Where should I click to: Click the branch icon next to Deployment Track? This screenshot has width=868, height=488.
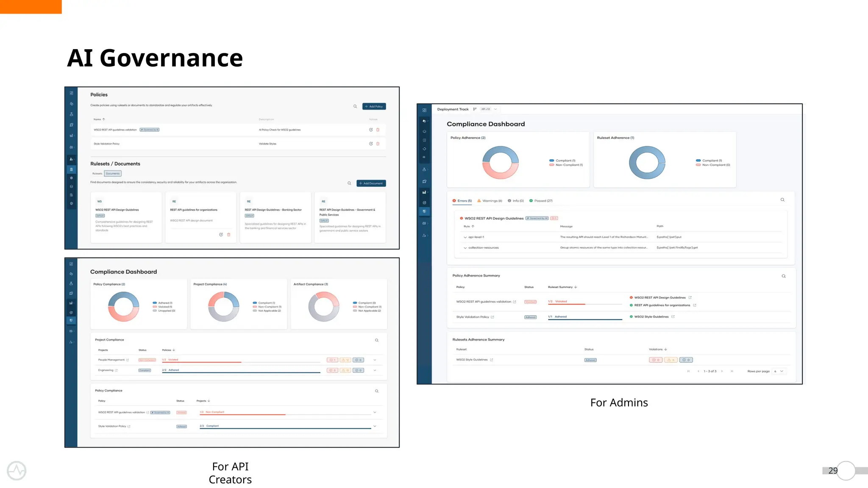pyautogui.click(x=475, y=109)
